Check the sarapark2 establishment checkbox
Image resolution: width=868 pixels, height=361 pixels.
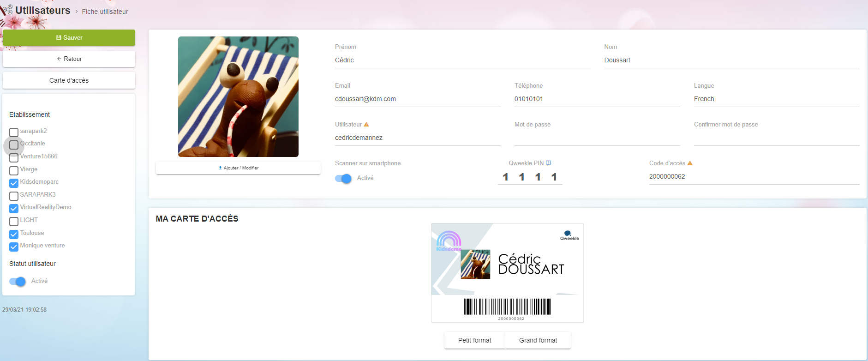(14, 132)
